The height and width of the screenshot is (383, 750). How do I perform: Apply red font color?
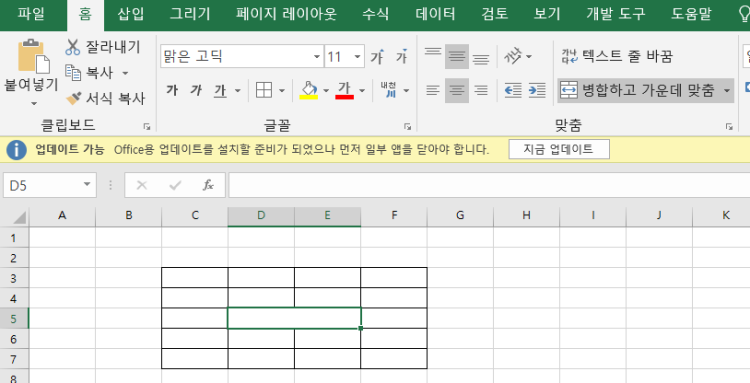344,90
